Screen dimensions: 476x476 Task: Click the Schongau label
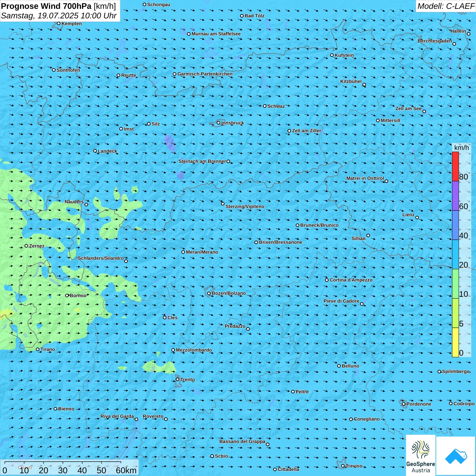(x=159, y=4)
